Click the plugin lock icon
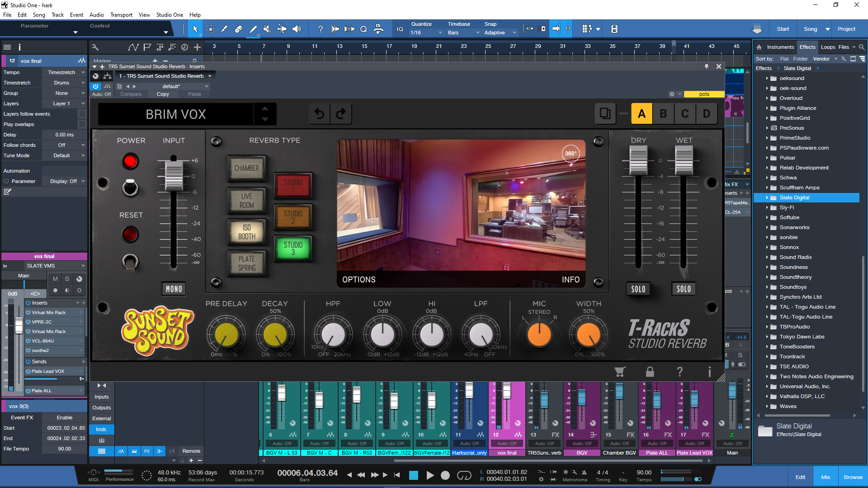The height and width of the screenshot is (488, 868). tap(650, 372)
